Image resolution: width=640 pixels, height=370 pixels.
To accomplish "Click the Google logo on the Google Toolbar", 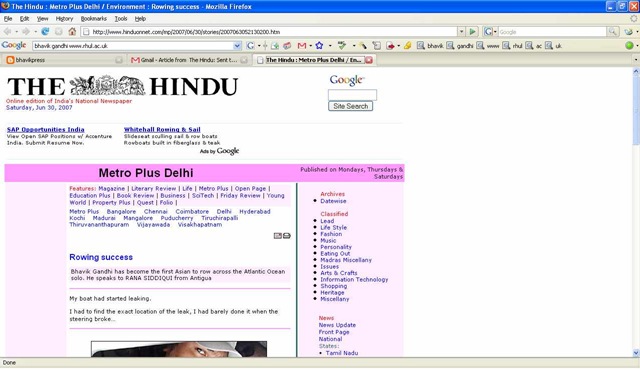I will 14,45.
